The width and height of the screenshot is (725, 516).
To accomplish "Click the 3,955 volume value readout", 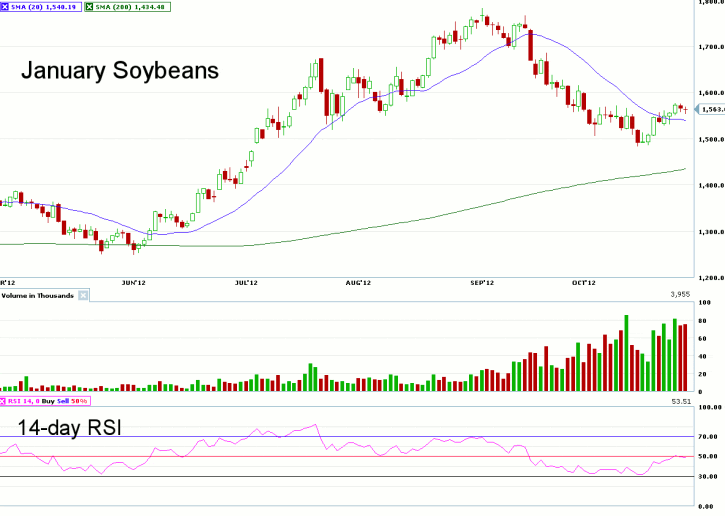I will pos(681,295).
